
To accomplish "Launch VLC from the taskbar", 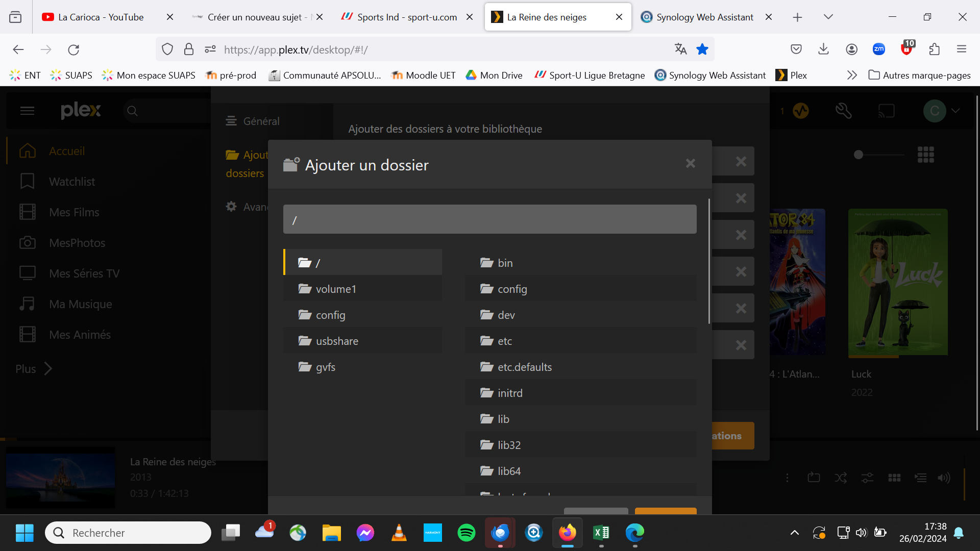I will pos(399,533).
